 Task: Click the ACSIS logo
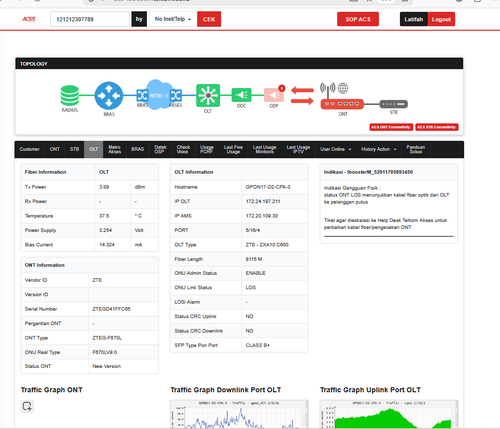29,19
